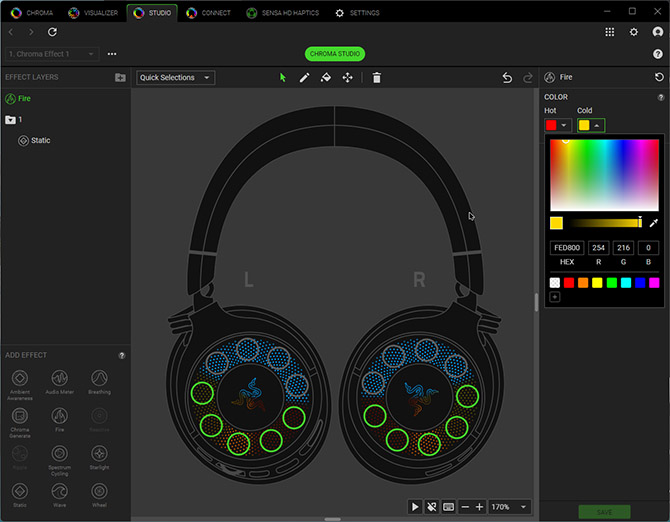Select the pencil paint tool

[x=304, y=77]
